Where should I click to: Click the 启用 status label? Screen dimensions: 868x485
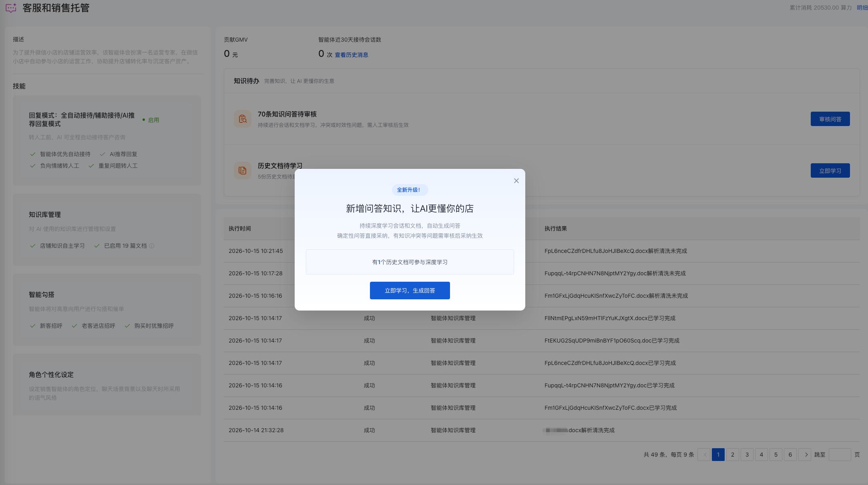pyautogui.click(x=151, y=120)
